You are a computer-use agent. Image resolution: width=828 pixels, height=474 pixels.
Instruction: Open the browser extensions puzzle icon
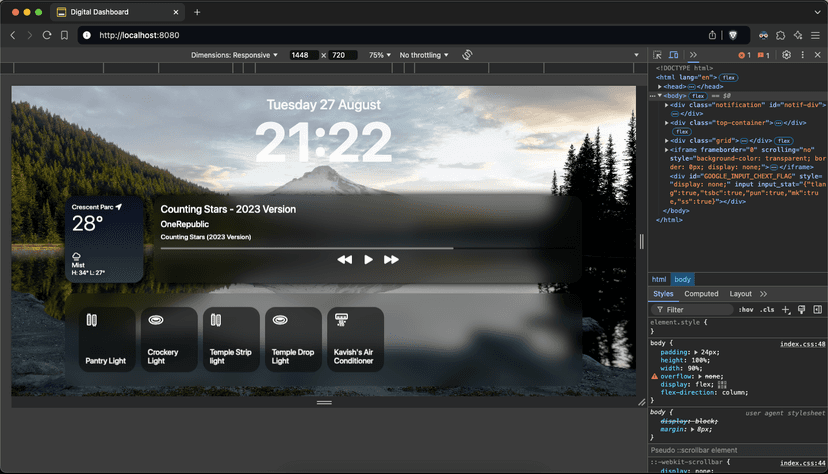(x=781, y=35)
